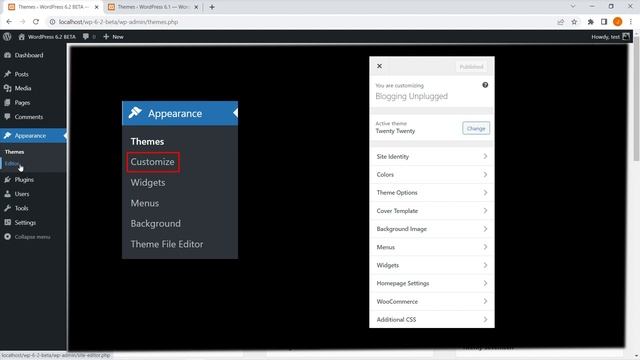The height and width of the screenshot is (360, 640).
Task: Click the Posts pushpin icon
Action: tap(7, 74)
